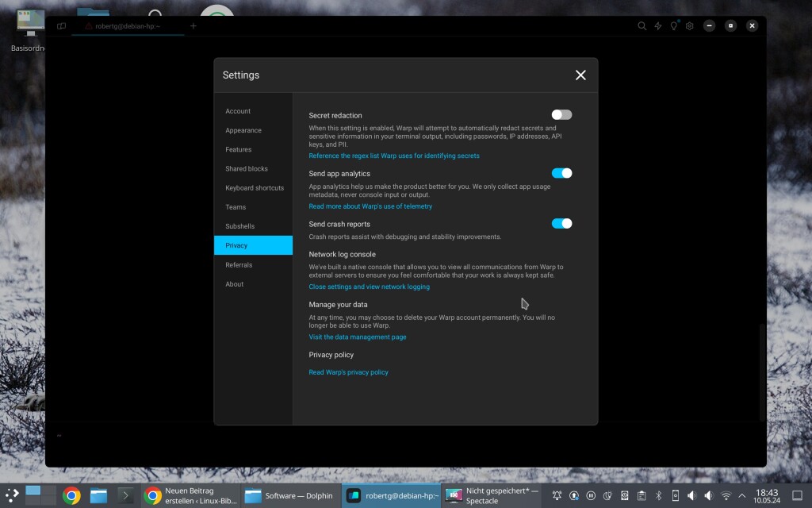The image size is (812, 508).
Task: Open the Basisordner desktop icon
Action: coord(29,31)
